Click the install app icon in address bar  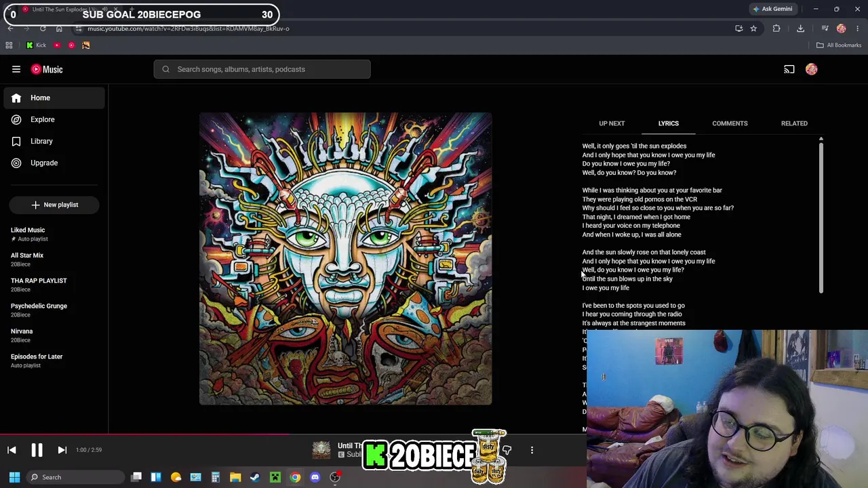[x=738, y=28]
